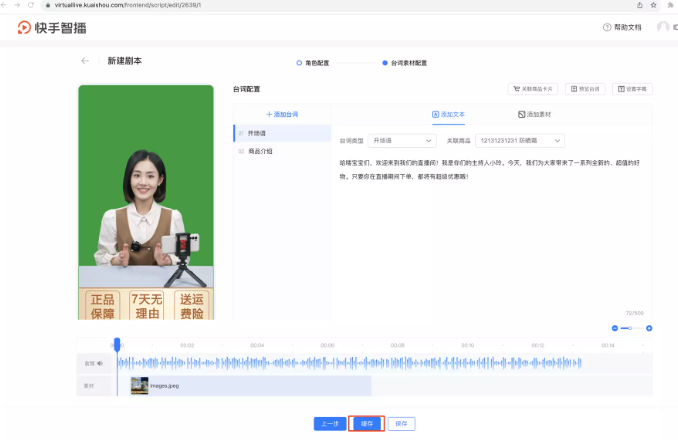This screenshot has height=442, width=678.
Task: Click the 保存 save button
Action: click(401, 424)
